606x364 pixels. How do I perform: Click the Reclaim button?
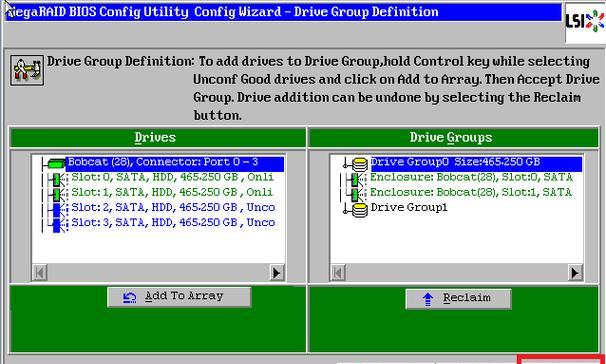click(458, 299)
